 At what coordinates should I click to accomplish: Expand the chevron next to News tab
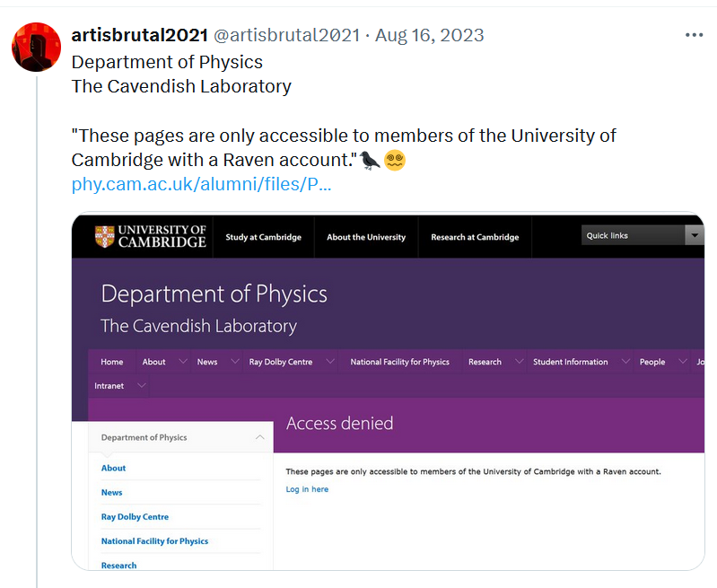(235, 361)
